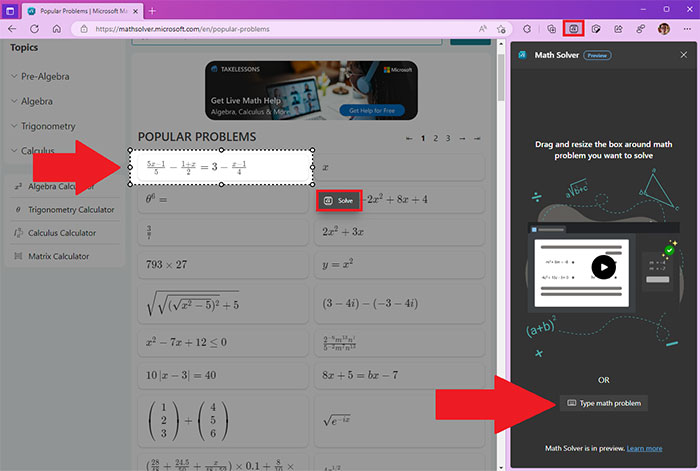Screen dimensions: 700x471
Task: Open the tab actions menu icon
Action: point(10,11)
